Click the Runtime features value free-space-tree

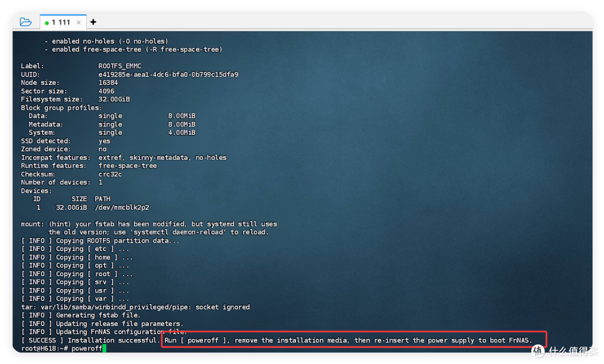(x=128, y=166)
